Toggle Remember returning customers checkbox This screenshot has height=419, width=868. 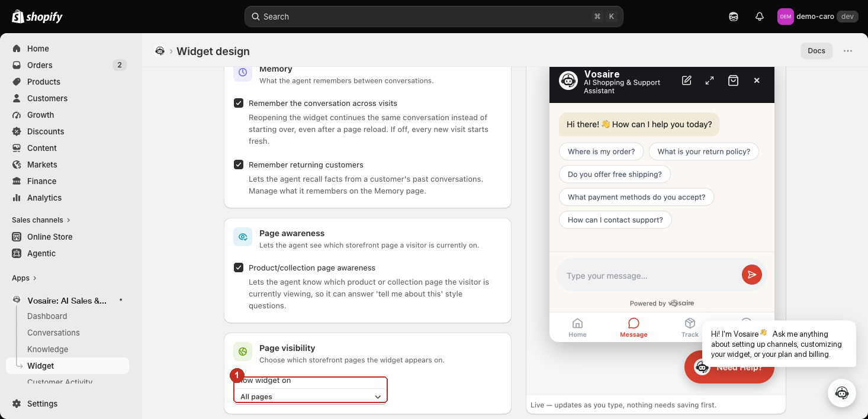[239, 165]
